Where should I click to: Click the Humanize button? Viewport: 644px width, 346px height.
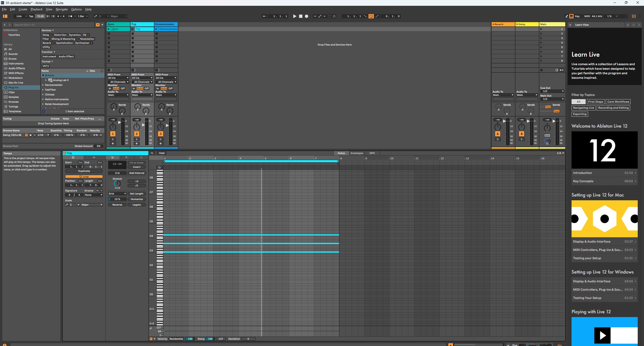137,199
